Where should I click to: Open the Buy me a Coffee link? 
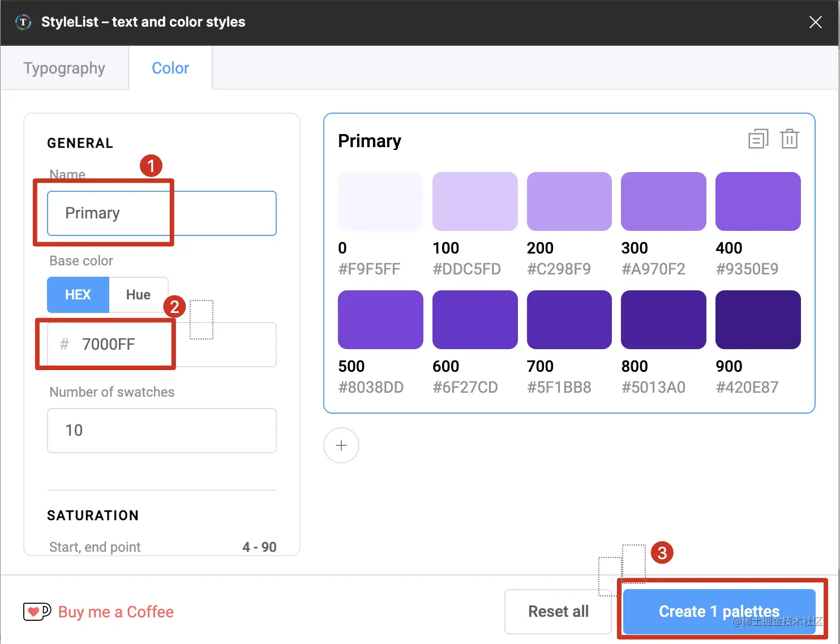(116, 612)
